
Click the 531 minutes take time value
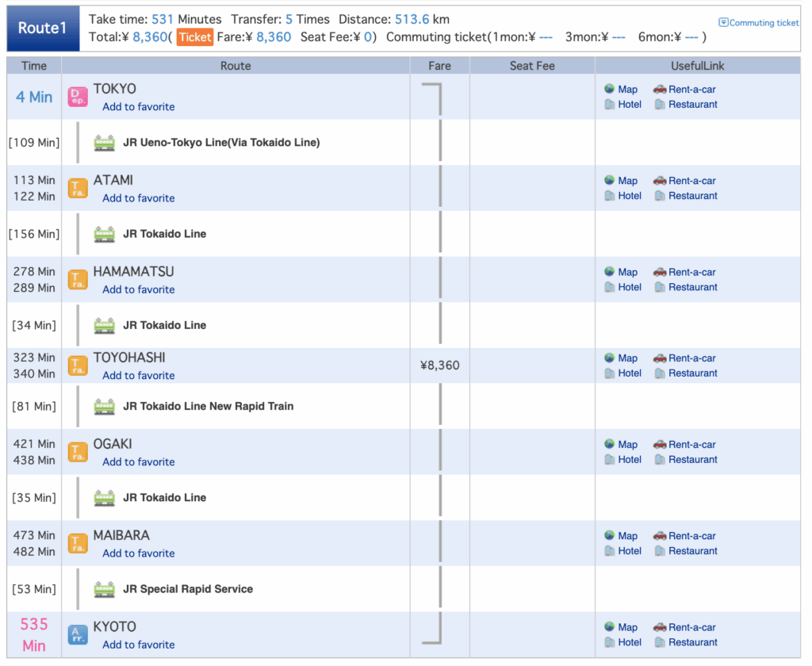[x=162, y=20]
